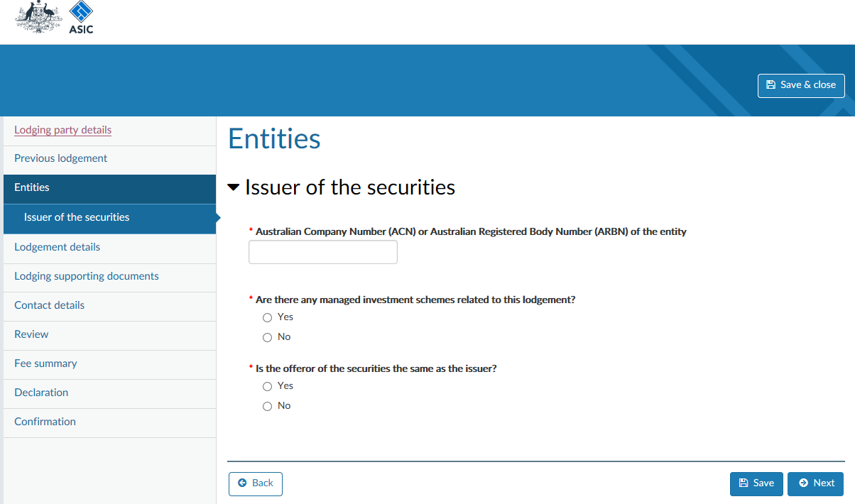Select No for managed investment schemes
This screenshot has width=855, height=504.
tap(268, 337)
